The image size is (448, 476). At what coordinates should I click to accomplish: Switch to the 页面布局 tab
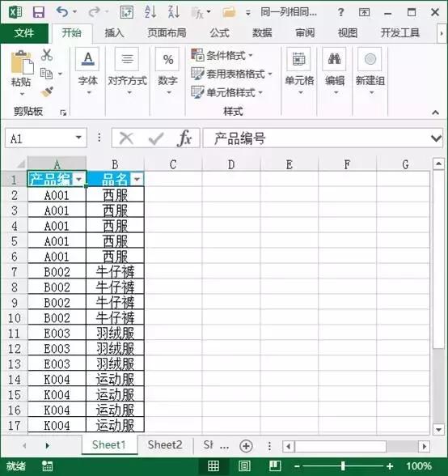tap(167, 32)
